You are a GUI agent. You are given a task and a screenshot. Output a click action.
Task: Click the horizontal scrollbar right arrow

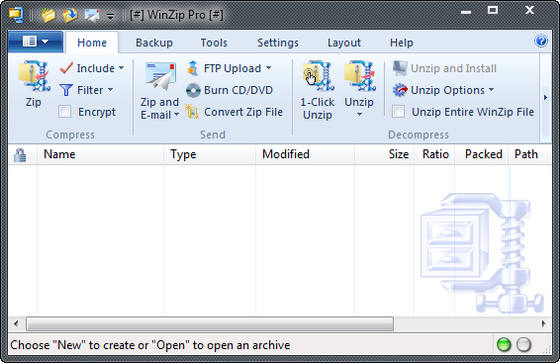point(544,324)
